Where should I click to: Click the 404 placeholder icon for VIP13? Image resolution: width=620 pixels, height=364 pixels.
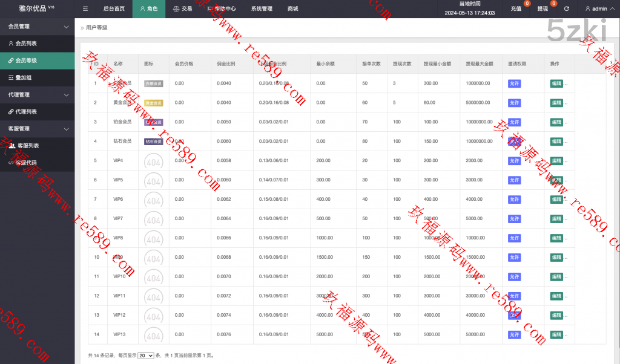[x=153, y=336]
